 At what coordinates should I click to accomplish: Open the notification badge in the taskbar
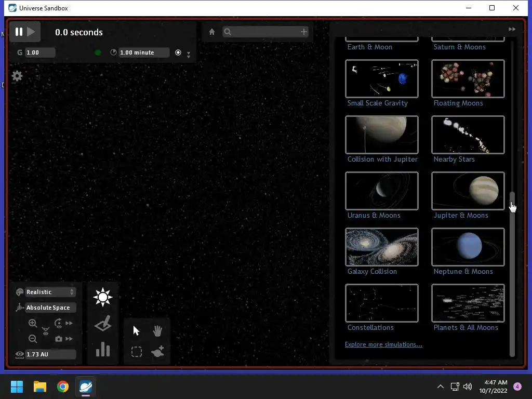[x=517, y=387]
